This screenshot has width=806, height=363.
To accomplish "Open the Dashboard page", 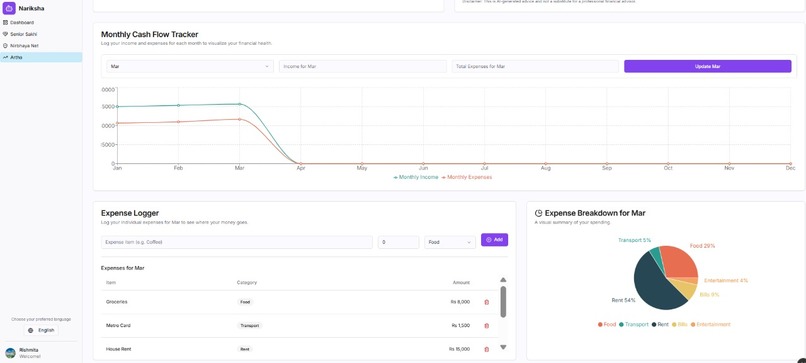I will (41, 23).
